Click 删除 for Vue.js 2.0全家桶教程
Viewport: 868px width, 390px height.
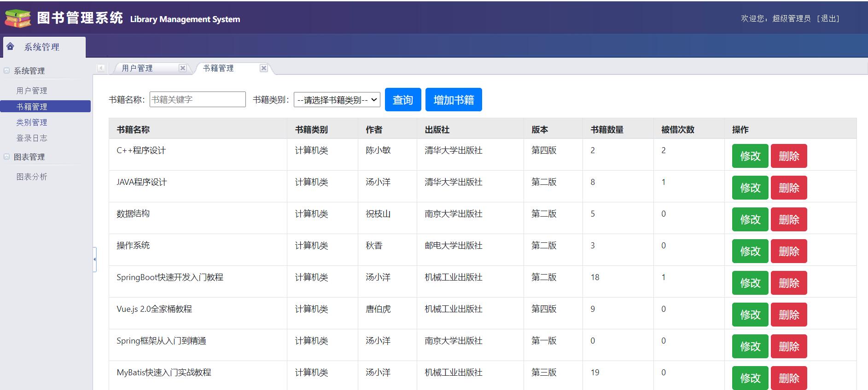tap(789, 315)
